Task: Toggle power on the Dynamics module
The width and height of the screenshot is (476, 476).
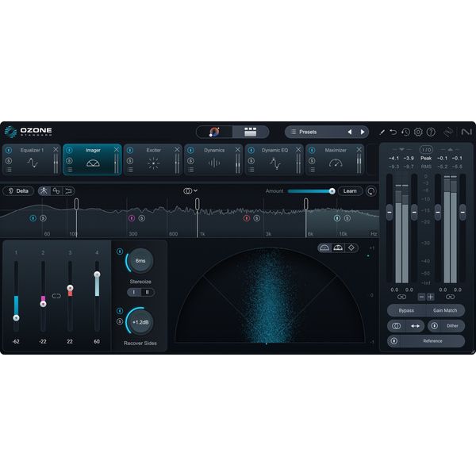Action: (x=190, y=150)
